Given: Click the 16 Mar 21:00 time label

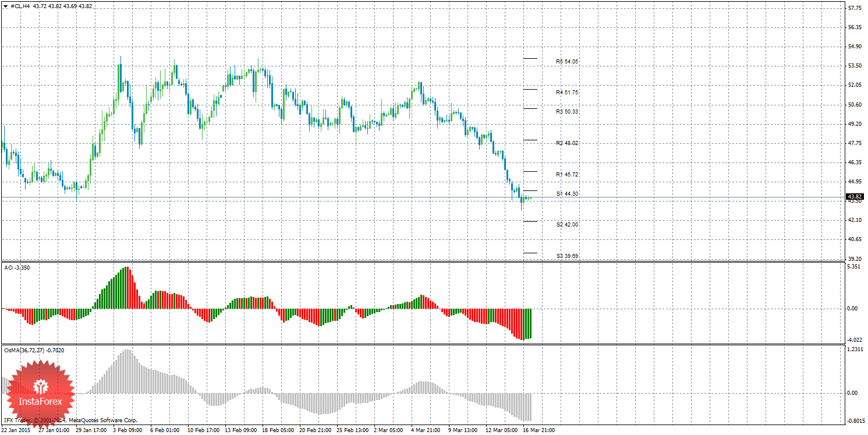Looking at the screenshot, I should point(538,430).
